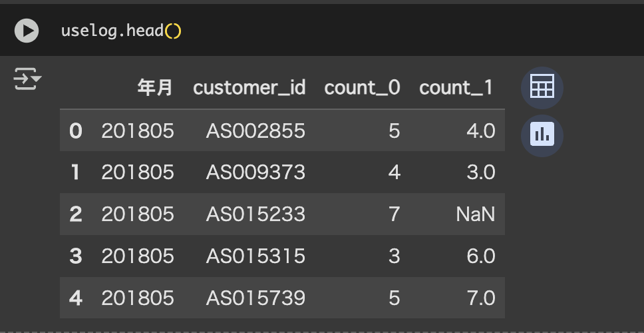
Task: Click the row index 4 label
Action: tap(76, 298)
